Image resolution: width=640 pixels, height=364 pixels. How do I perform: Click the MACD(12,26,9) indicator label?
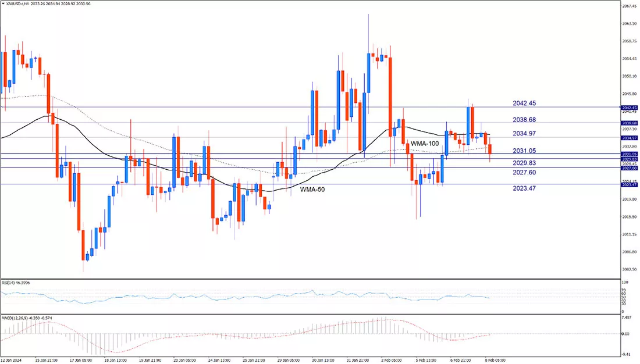27,318
